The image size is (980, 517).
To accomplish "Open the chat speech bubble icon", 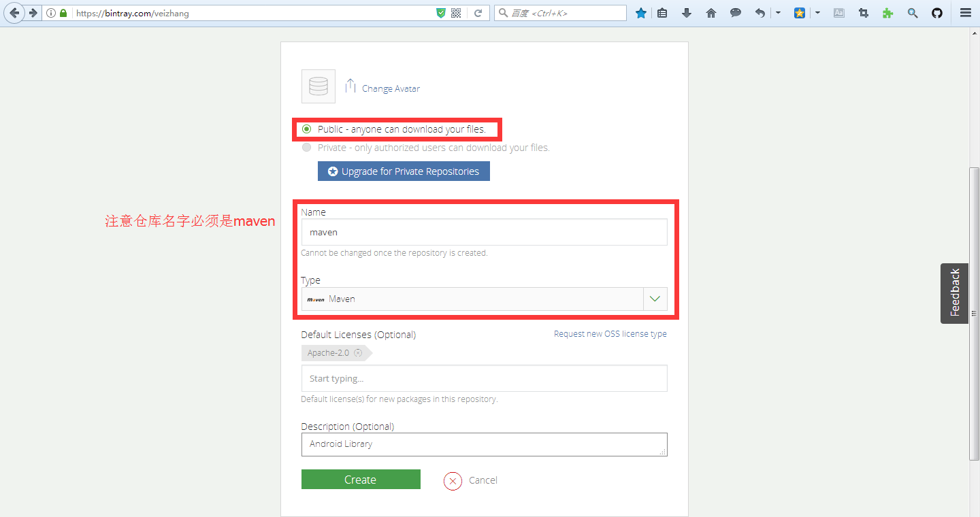I will (736, 13).
